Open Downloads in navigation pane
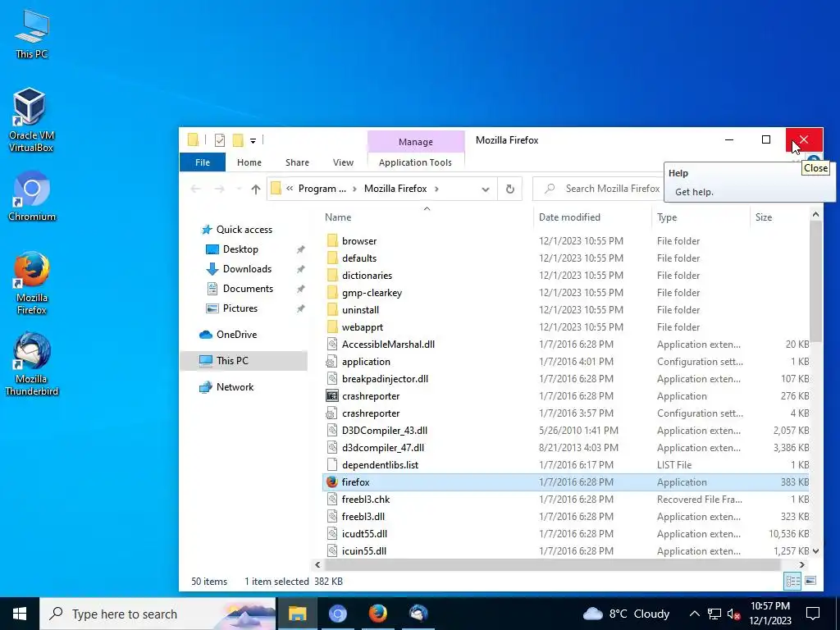This screenshot has height=630, width=840. (x=247, y=269)
